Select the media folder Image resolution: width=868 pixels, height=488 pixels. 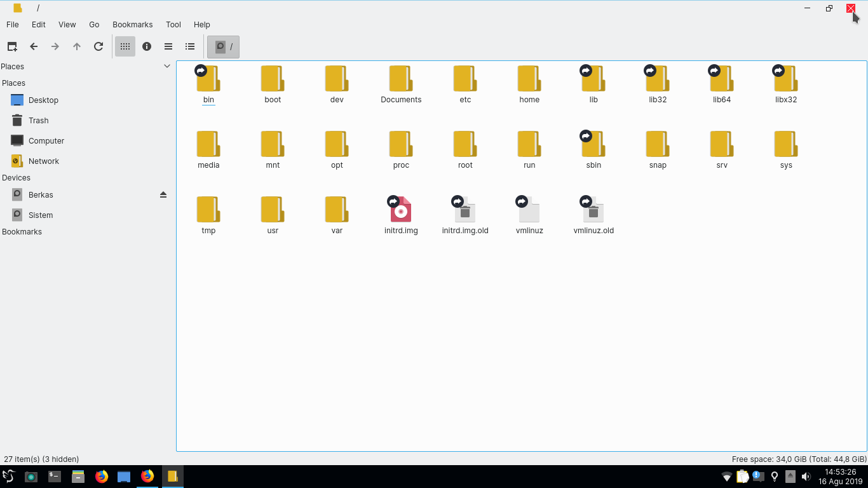click(x=208, y=150)
